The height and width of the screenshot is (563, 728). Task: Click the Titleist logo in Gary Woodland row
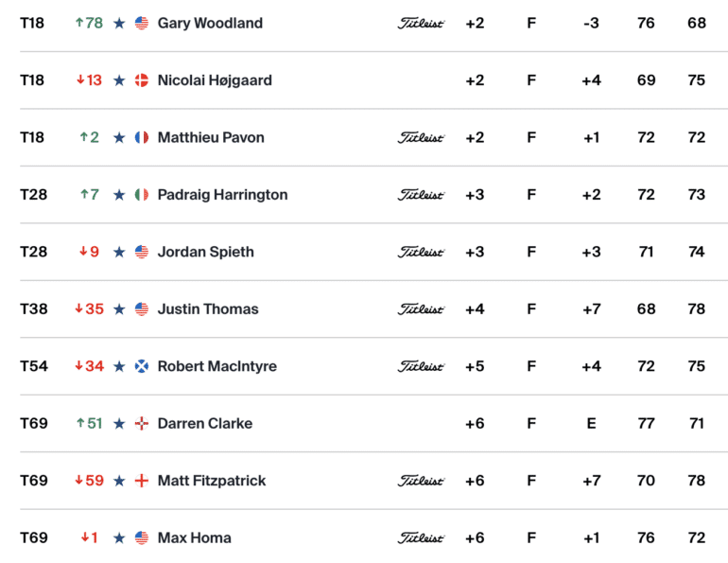421,24
